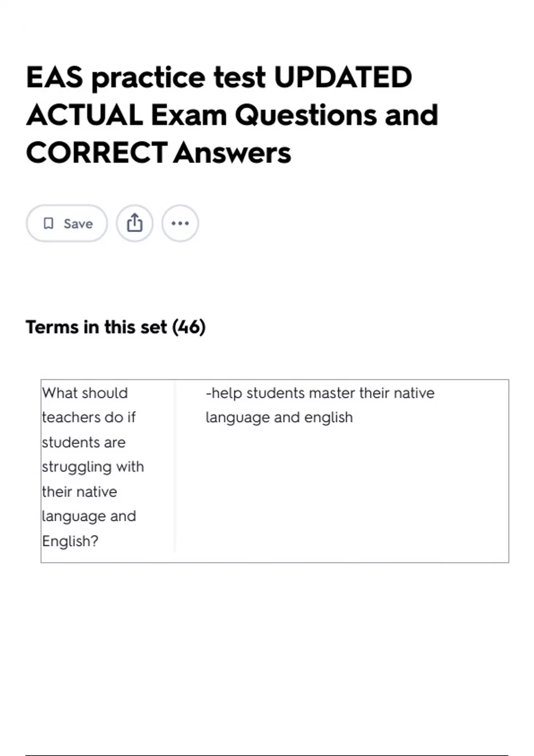This screenshot has height=756, width=534.
Task: Click the 'What should' question text
Action: pos(85,393)
